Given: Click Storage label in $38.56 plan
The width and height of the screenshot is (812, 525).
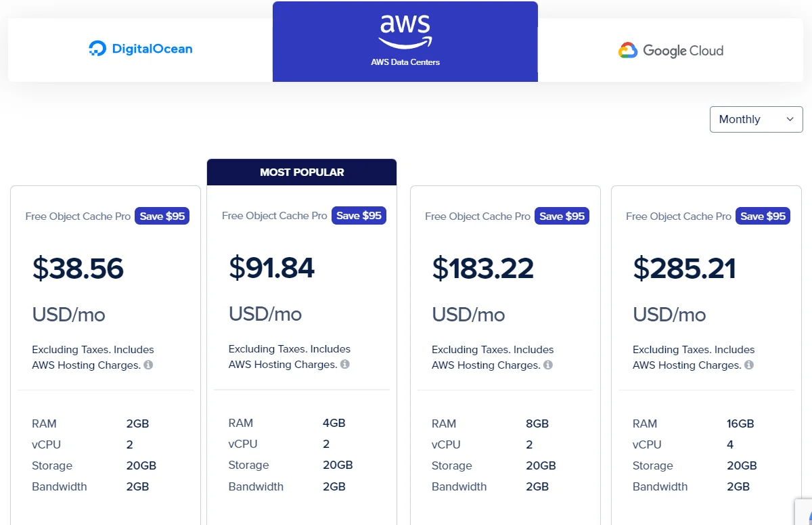Looking at the screenshot, I should 52,465.
